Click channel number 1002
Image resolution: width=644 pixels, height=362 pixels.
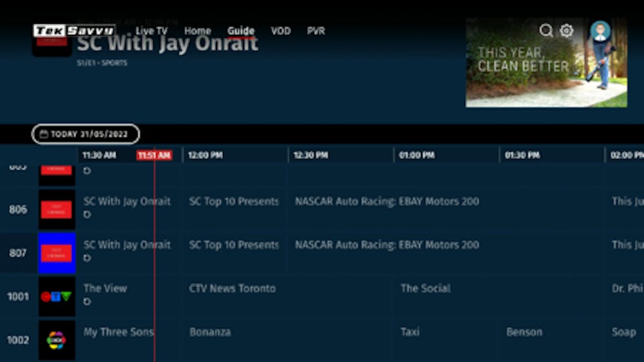pos(18,340)
